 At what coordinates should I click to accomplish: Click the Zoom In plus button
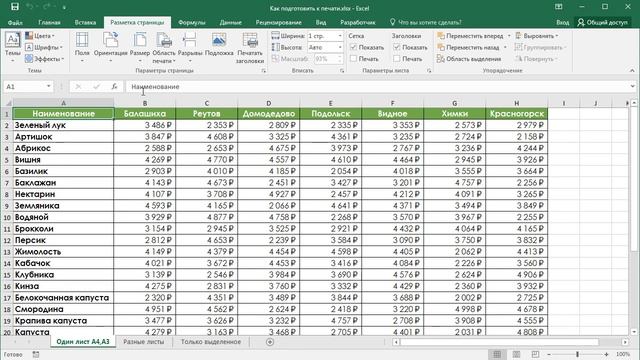pyautogui.click(x=607, y=354)
